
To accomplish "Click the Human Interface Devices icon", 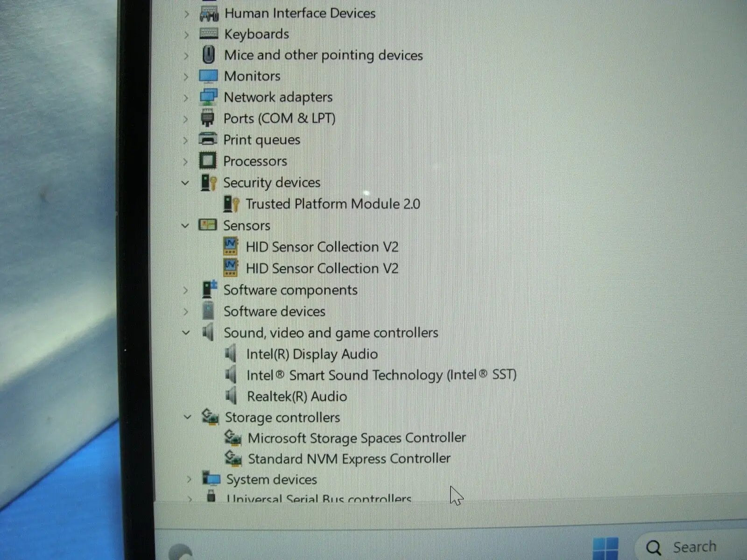I will pyautogui.click(x=209, y=14).
